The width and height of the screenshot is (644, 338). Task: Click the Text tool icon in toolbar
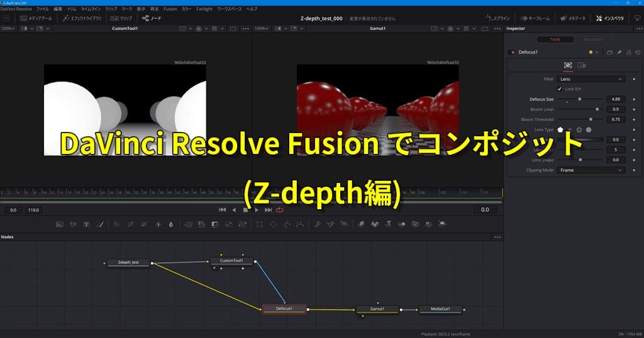tap(86, 224)
